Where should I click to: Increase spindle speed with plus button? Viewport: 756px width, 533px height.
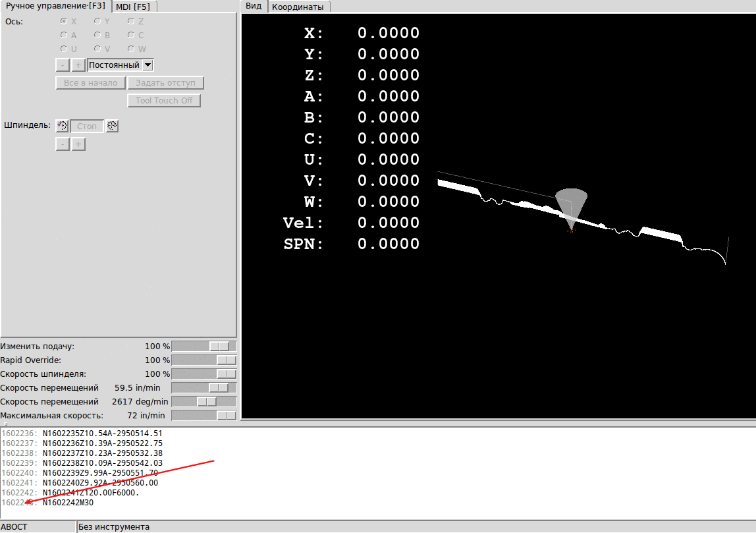[78, 144]
